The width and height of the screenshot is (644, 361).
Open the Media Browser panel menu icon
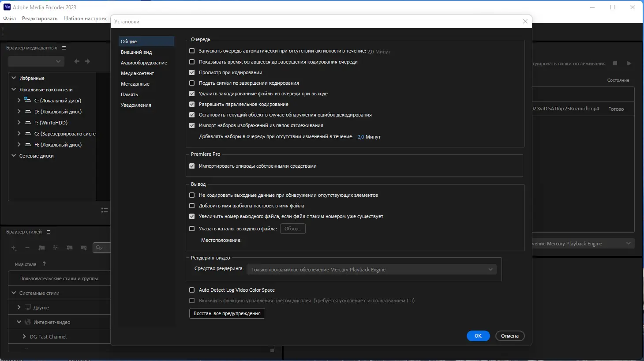tap(64, 48)
